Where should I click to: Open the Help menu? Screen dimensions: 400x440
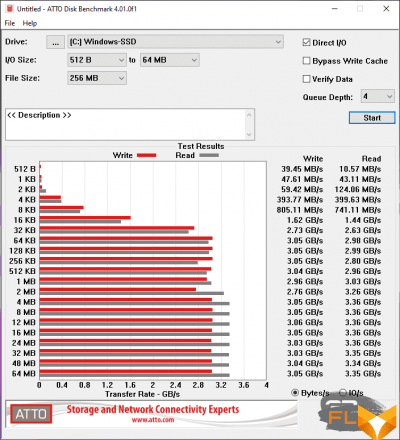[x=30, y=23]
